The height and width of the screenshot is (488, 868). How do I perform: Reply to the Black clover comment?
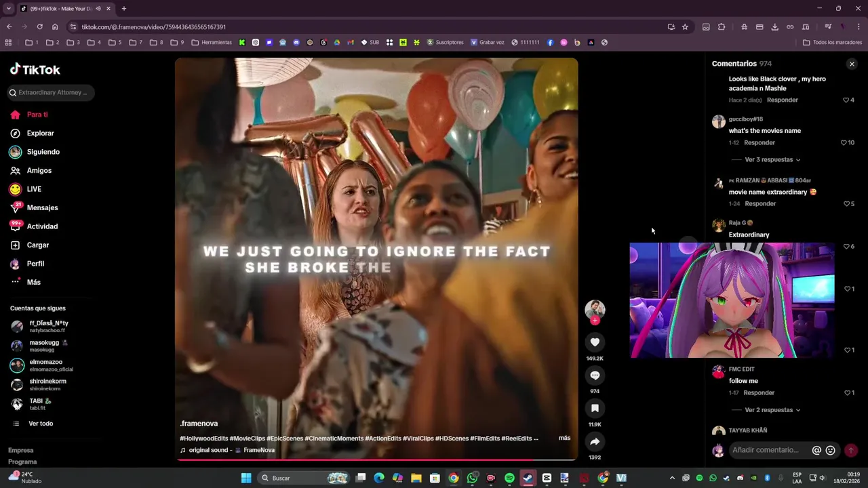[783, 100]
